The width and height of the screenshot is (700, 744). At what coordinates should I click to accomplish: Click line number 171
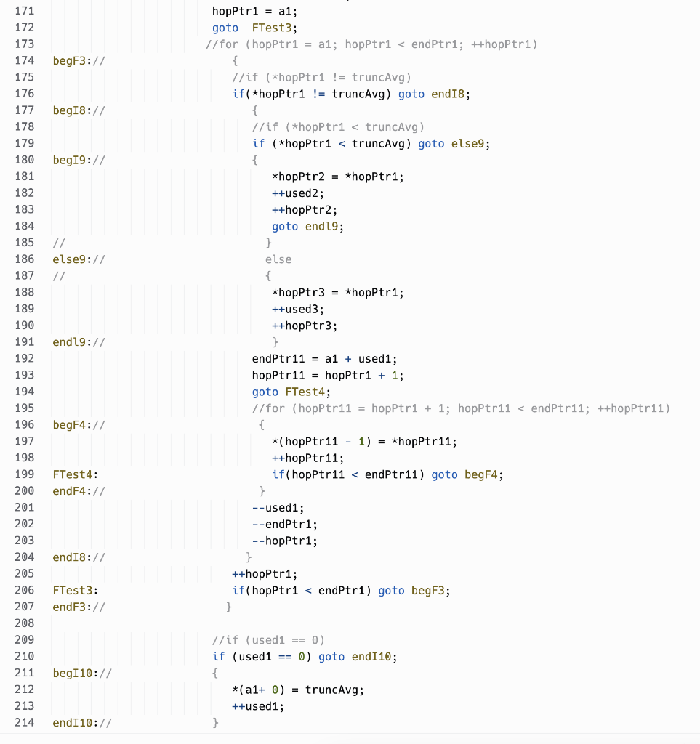coord(24,11)
